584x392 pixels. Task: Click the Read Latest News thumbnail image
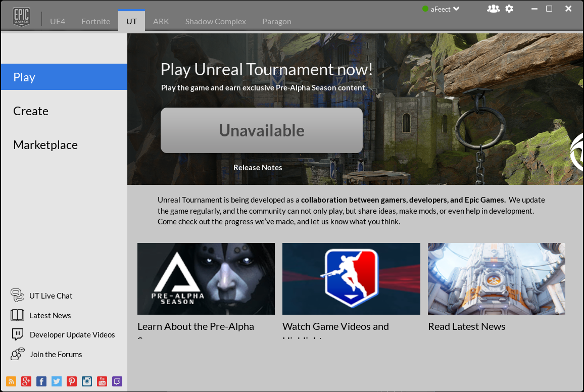(x=497, y=279)
